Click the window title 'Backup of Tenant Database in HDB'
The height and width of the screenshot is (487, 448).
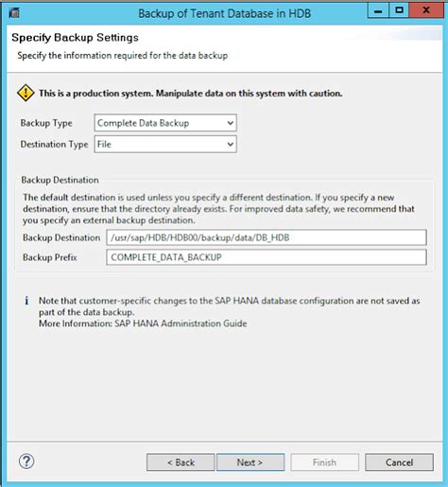[x=225, y=13]
